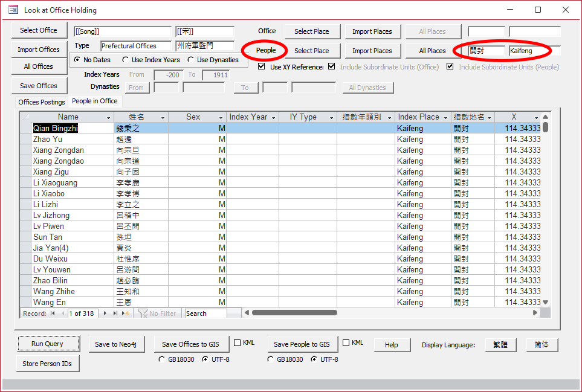
Task: Click the record Search box
Action: 205,313
